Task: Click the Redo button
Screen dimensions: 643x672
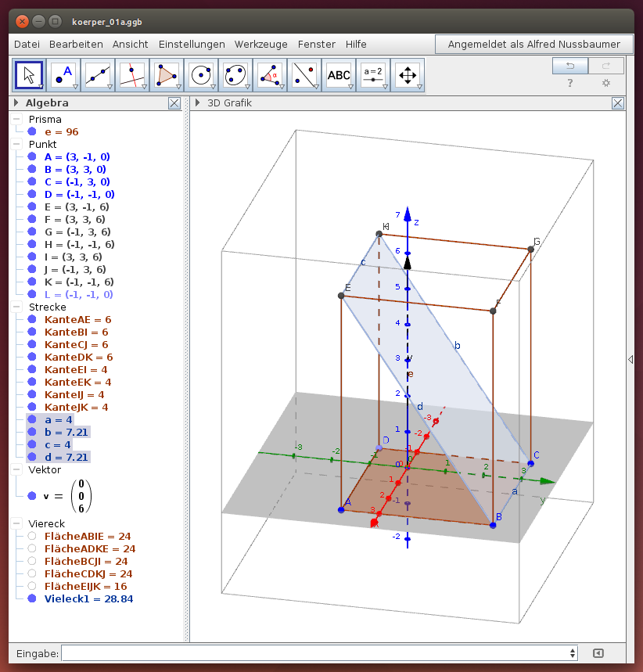Action: (x=606, y=66)
